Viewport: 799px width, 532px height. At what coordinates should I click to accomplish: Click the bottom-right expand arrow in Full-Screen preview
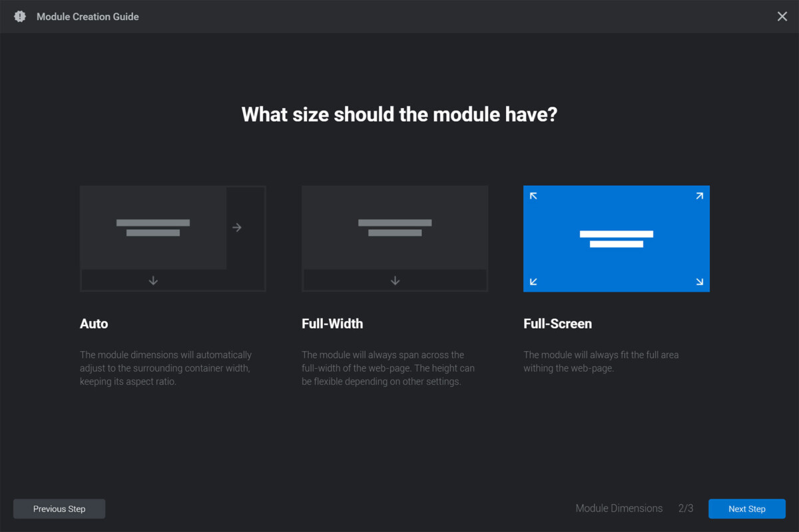pyautogui.click(x=698, y=282)
